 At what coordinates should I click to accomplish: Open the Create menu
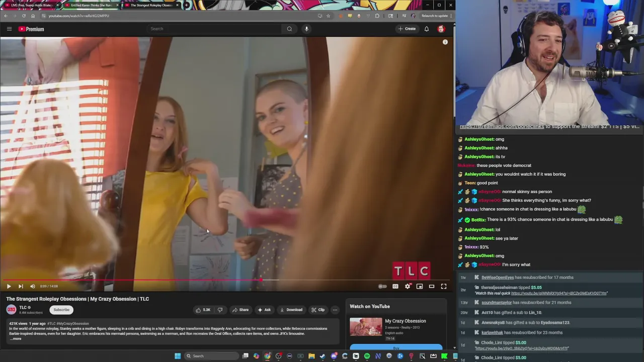pyautogui.click(x=407, y=29)
